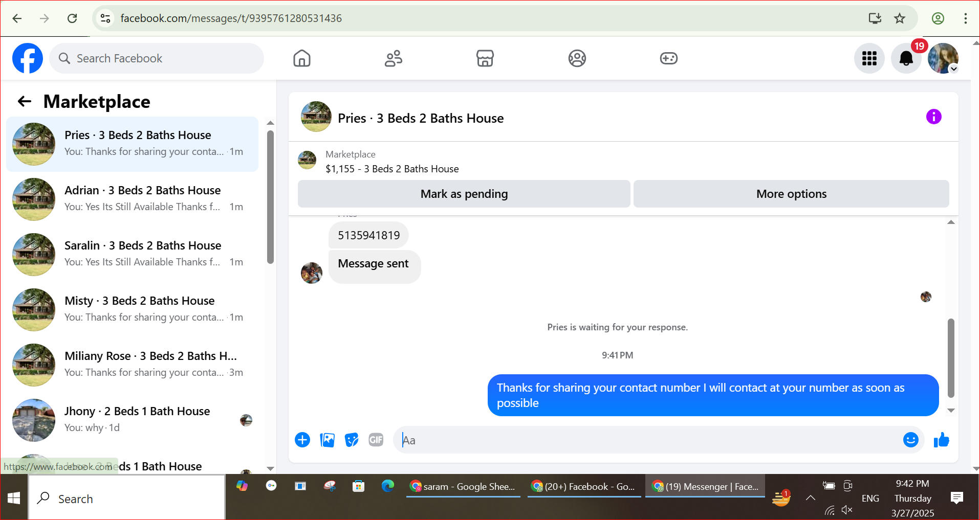Image resolution: width=980 pixels, height=520 pixels.
Task: Open the Chrome three-dot menu
Action: pos(966,18)
